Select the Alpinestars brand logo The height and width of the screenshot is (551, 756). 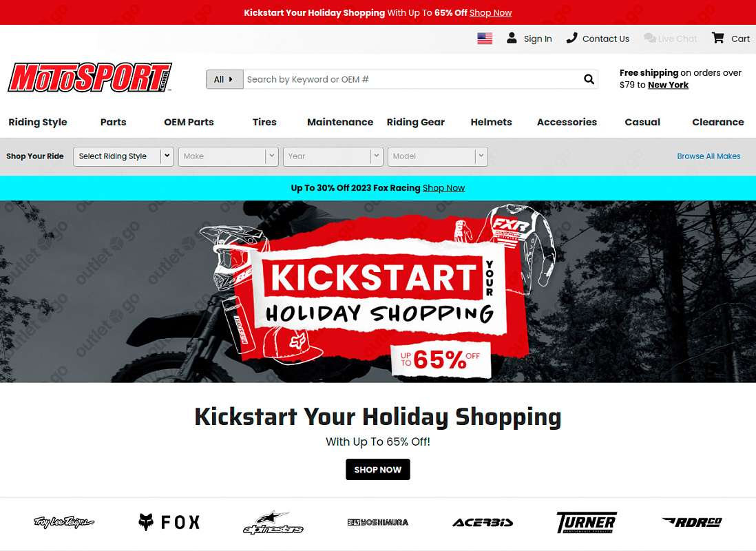click(x=273, y=523)
